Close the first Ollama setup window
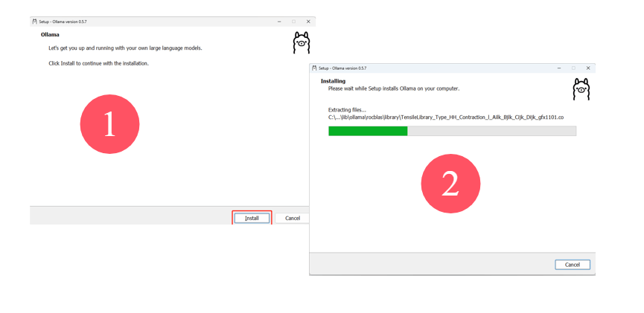The height and width of the screenshot is (313, 644). (308, 22)
